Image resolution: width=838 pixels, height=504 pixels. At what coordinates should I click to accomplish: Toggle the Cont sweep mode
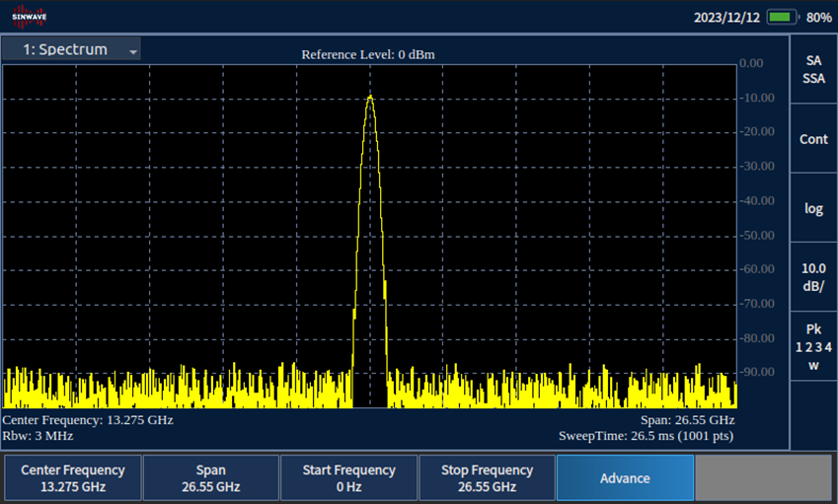(813, 139)
